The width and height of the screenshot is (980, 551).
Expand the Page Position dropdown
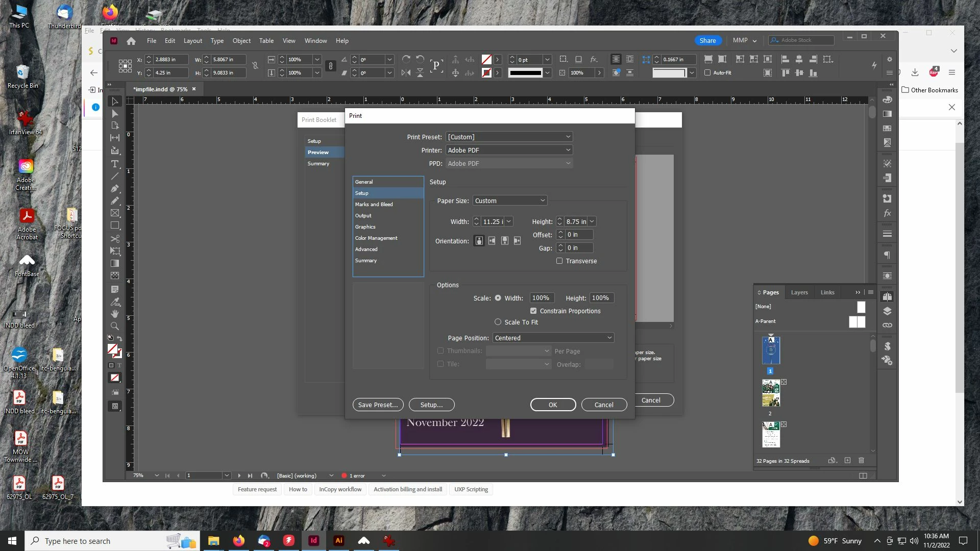pyautogui.click(x=553, y=338)
